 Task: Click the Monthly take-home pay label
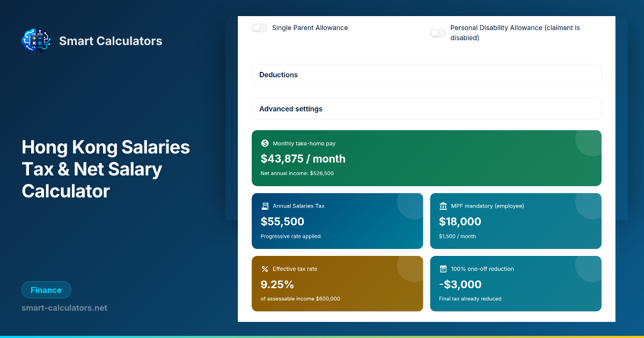(304, 144)
